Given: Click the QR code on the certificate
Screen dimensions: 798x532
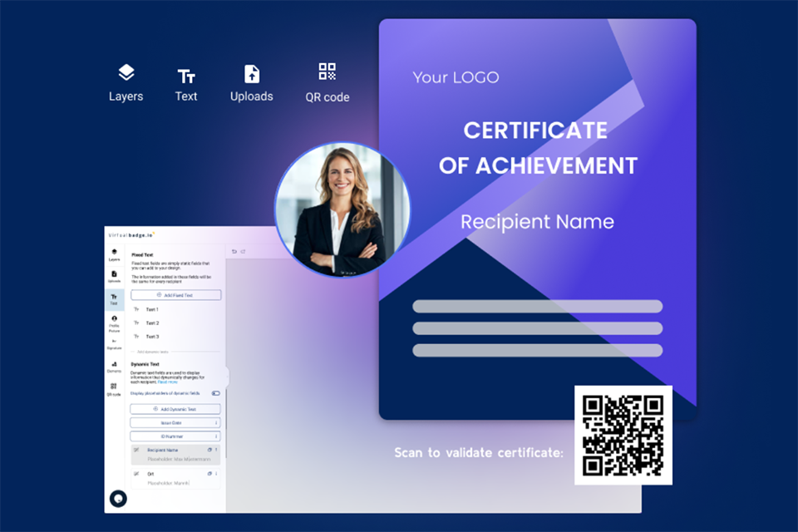Looking at the screenshot, I should (x=623, y=436).
